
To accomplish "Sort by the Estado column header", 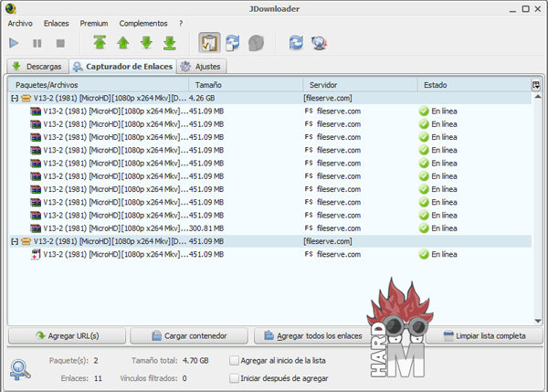I will pyautogui.click(x=474, y=85).
